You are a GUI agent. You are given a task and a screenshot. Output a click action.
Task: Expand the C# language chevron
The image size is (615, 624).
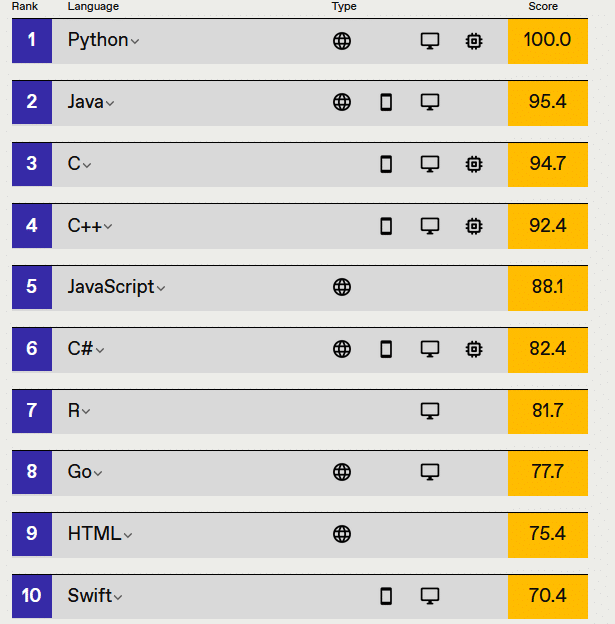coord(100,350)
